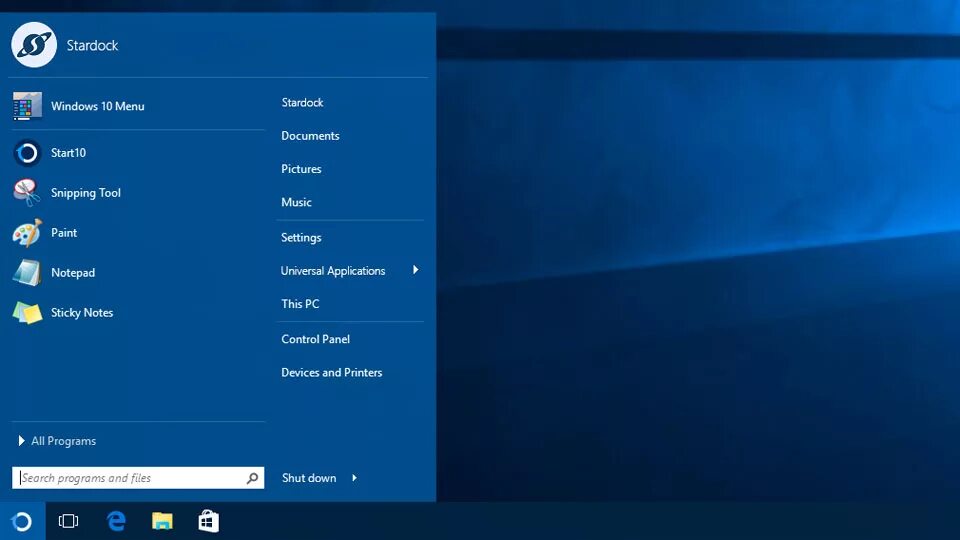This screenshot has height=540, width=960.
Task: Expand Universal Applications submenu arrow
Action: [x=416, y=270]
